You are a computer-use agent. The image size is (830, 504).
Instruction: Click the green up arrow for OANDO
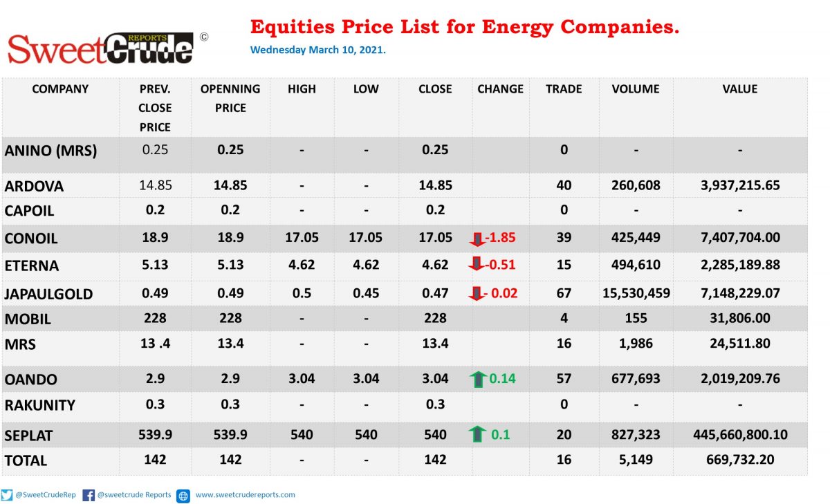477,379
